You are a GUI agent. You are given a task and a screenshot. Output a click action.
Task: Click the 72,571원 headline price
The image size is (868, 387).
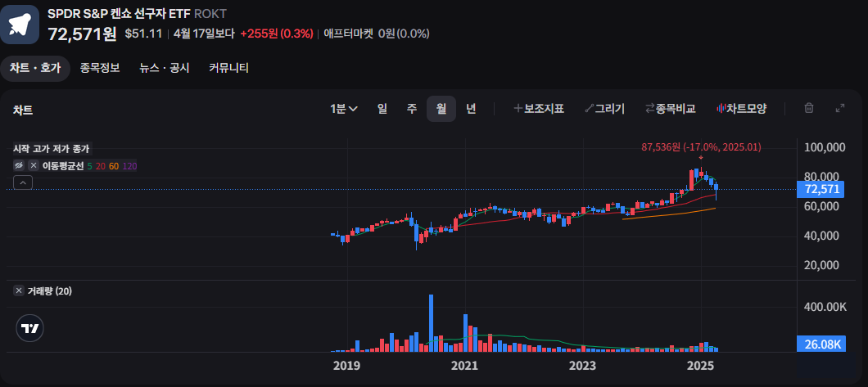click(82, 34)
